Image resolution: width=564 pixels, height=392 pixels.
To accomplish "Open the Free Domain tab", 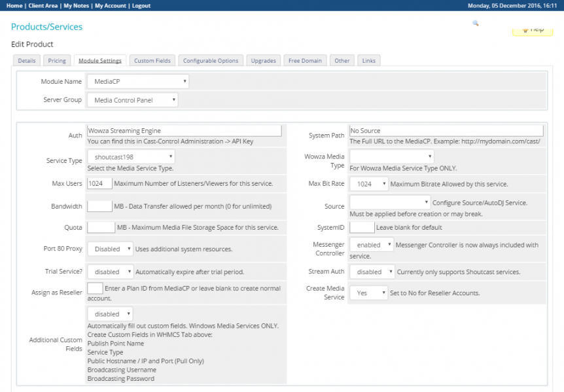I will pyautogui.click(x=305, y=61).
